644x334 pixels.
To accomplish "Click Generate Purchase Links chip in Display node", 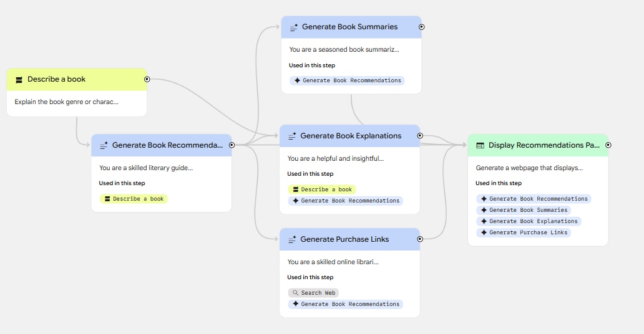I will coord(524,232).
